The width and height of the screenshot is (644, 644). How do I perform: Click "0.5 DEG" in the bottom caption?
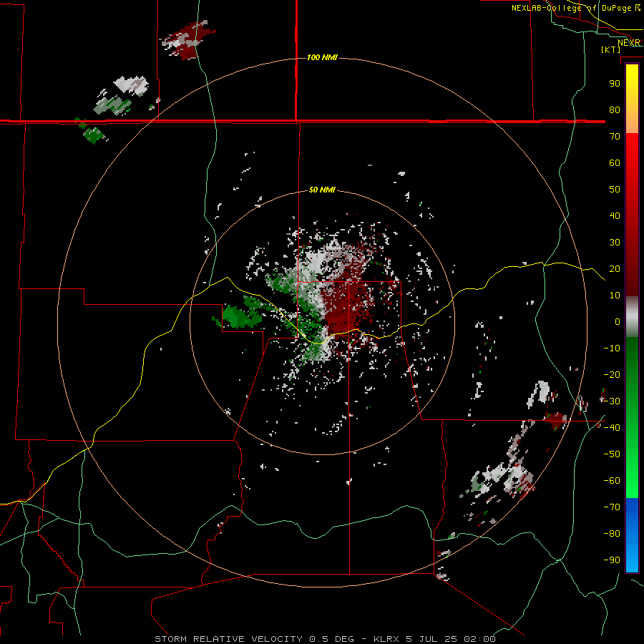pos(331,639)
